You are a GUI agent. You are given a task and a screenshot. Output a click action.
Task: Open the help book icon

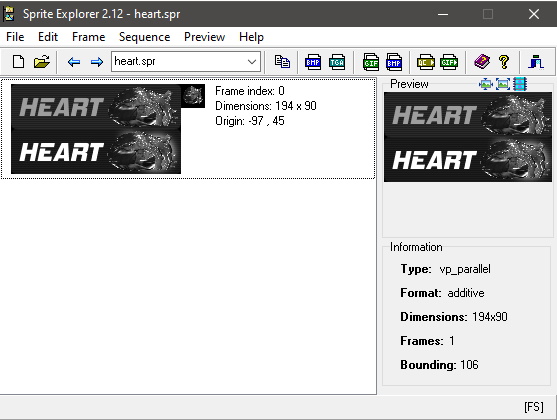[x=482, y=61]
